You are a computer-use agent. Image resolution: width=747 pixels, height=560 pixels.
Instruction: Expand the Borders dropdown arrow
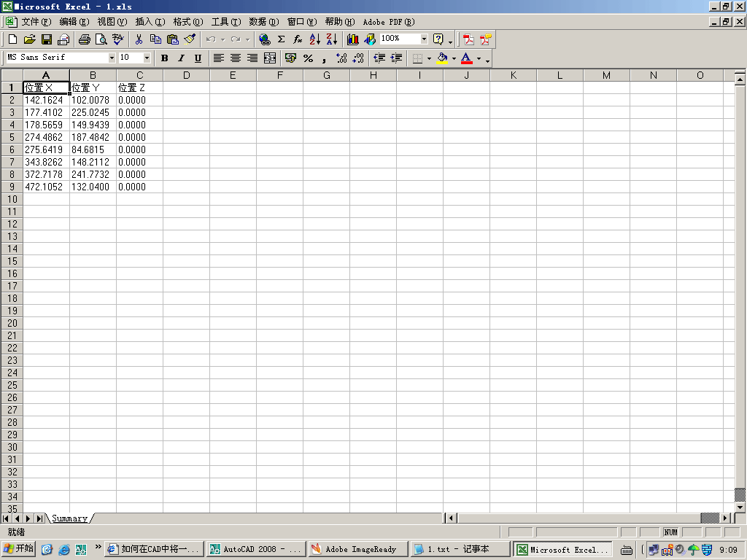click(429, 58)
